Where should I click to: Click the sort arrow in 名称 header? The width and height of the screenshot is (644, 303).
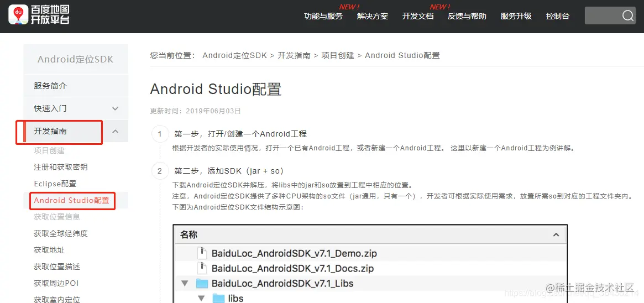tap(556, 235)
